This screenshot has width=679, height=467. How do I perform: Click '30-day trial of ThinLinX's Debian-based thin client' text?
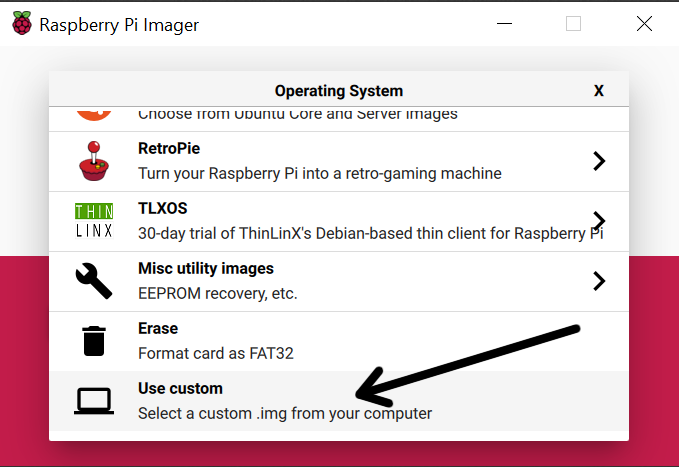coord(371,234)
